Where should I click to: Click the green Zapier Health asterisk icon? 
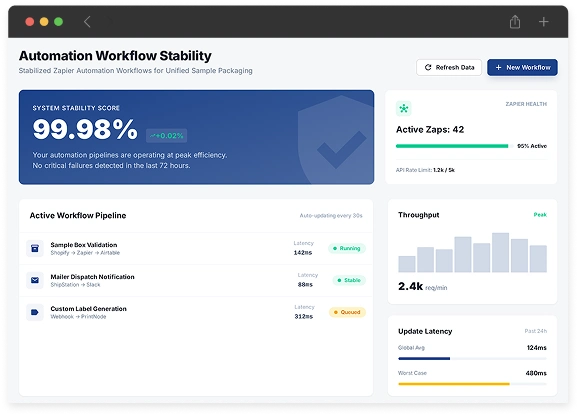click(404, 109)
